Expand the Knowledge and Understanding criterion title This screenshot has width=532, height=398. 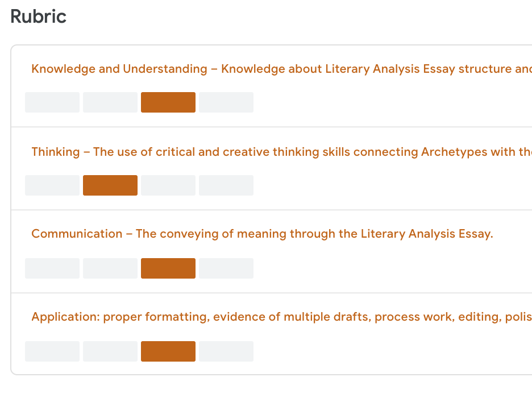point(281,69)
